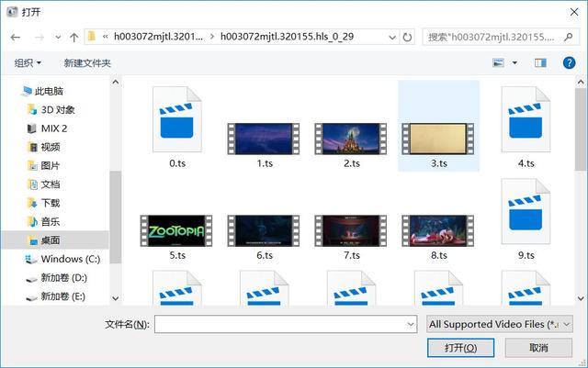Click the forward navigation arrow
The width and height of the screenshot is (588, 368).
(40, 37)
